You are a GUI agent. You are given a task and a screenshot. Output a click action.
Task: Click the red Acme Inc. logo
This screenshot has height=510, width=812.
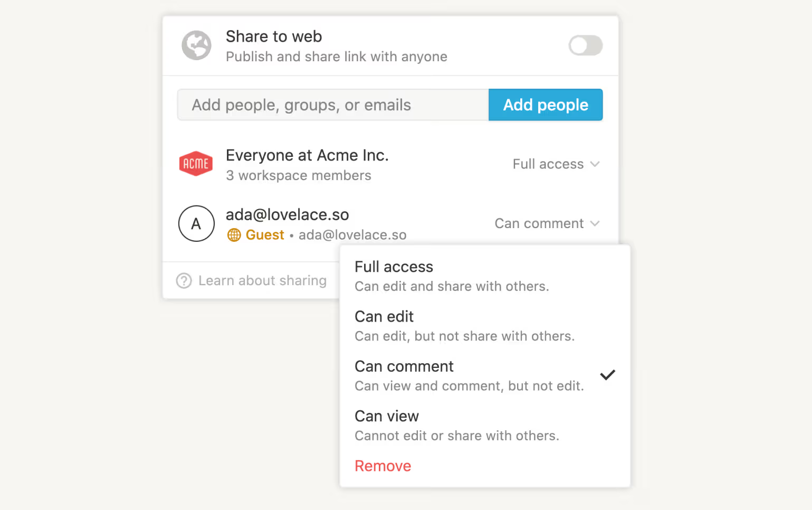tap(196, 164)
